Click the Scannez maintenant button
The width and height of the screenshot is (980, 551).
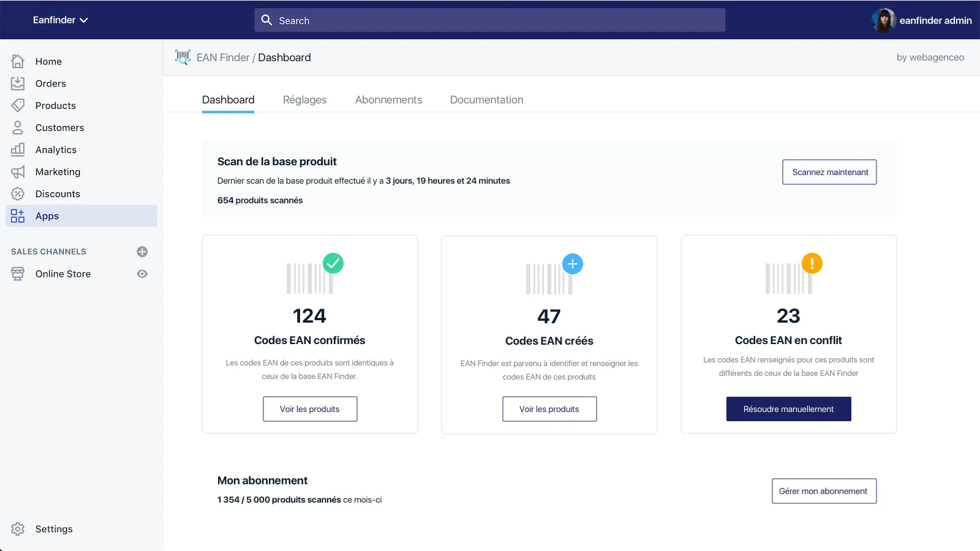[x=829, y=172]
